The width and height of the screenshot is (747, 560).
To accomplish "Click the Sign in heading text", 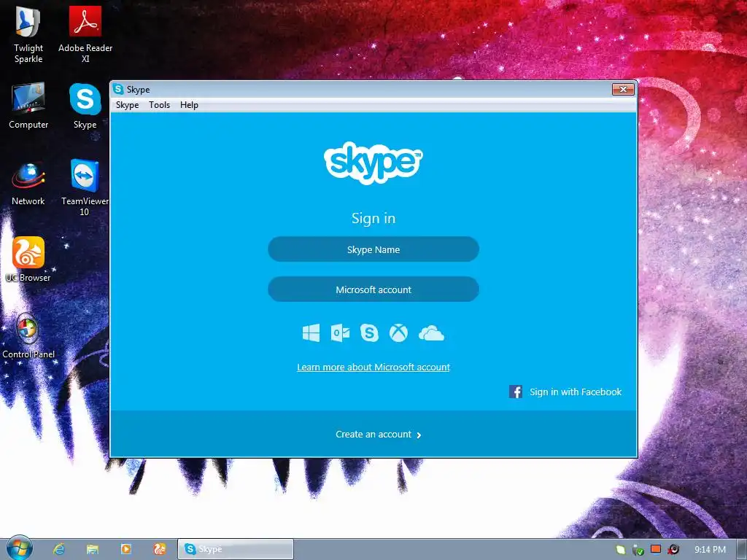I will pos(373,218).
